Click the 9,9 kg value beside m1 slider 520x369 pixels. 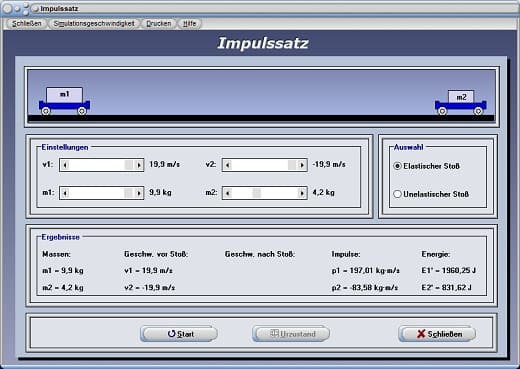pyautogui.click(x=160, y=192)
